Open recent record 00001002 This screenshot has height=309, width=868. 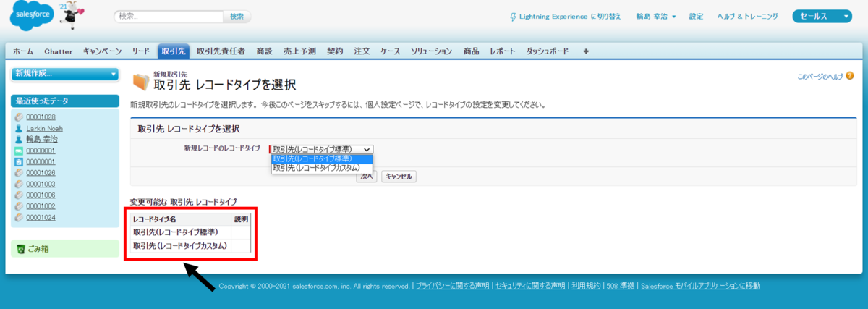[x=41, y=206]
